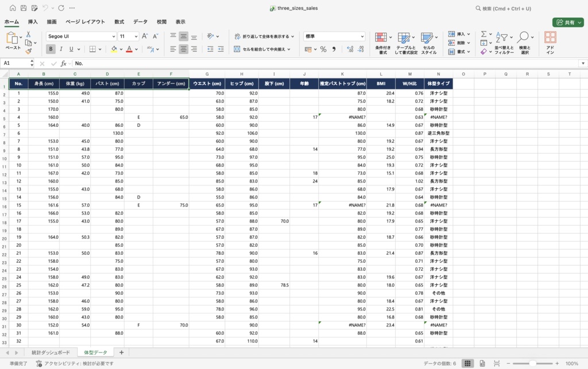Open Conditional Formatting (条件付き書式)
The height and width of the screenshot is (369, 588).
[383, 43]
